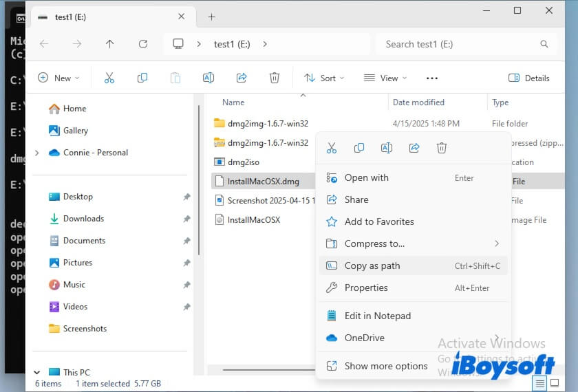Click the Delete trash icon in the context menu
Image resolution: width=578 pixels, height=392 pixels.
click(x=442, y=148)
